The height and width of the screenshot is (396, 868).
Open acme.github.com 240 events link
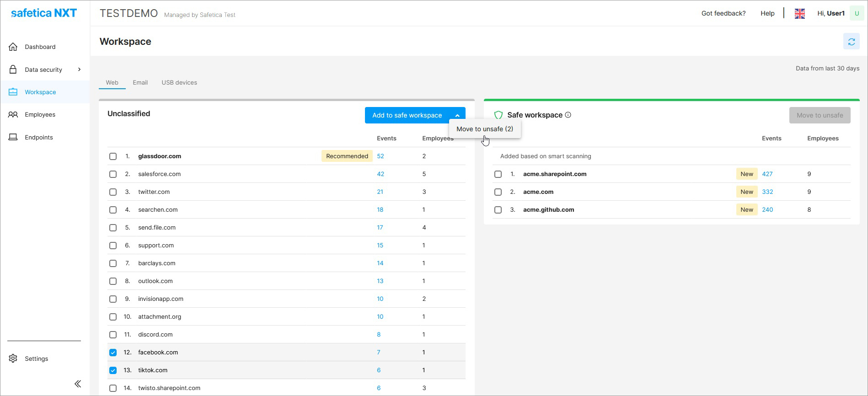(767, 210)
